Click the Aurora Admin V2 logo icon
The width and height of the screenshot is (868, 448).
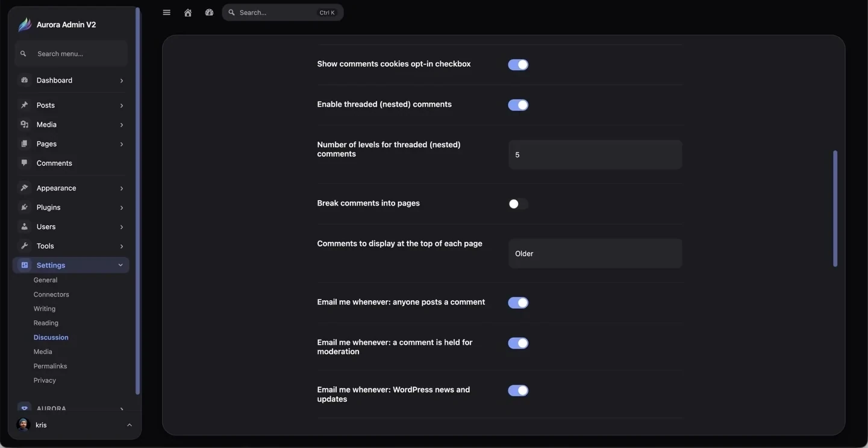pyautogui.click(x=25, y=25)
